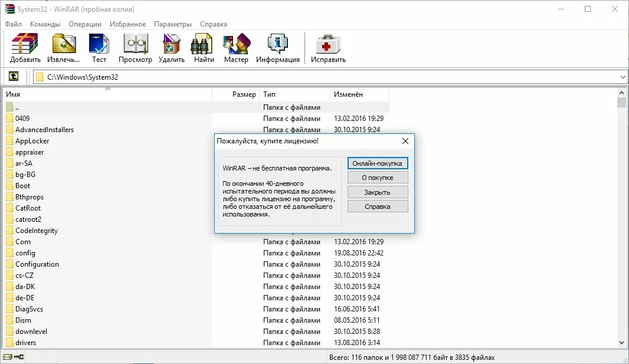Open the Файл menu
Screen dimensions: 629x364
(13, 24)
